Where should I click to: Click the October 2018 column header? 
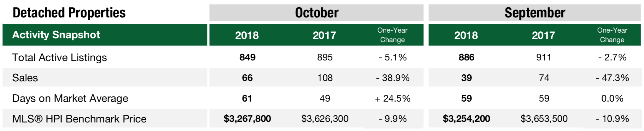click(x=247, y=35)
